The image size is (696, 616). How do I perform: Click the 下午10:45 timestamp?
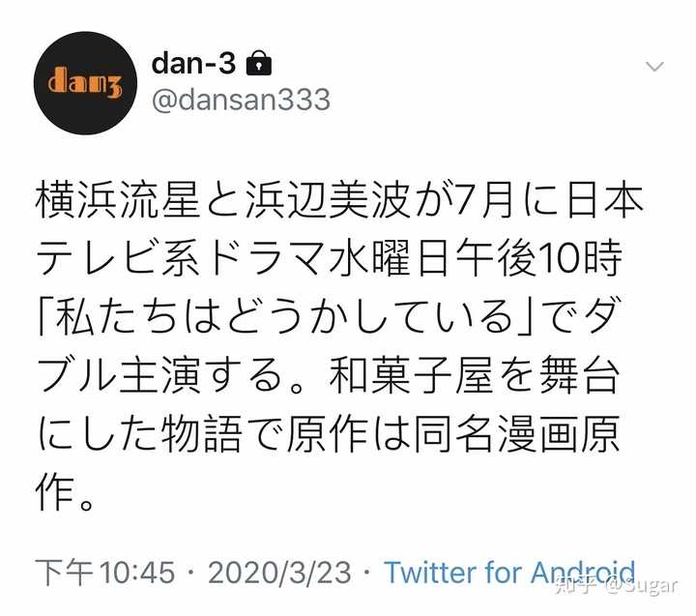pyautogui.click(x=105, y=572)
